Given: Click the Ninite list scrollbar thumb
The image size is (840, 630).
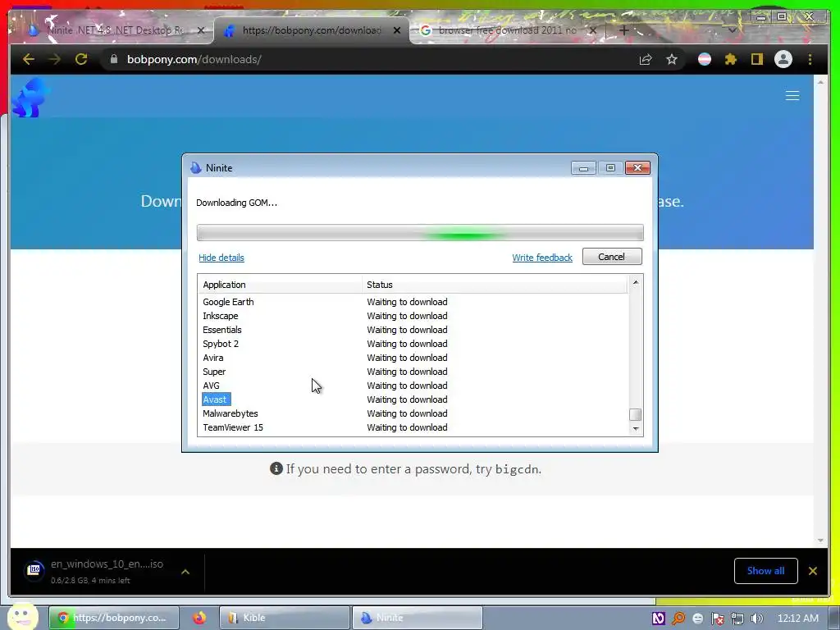Looking at the screenshot, I should 636,414.
